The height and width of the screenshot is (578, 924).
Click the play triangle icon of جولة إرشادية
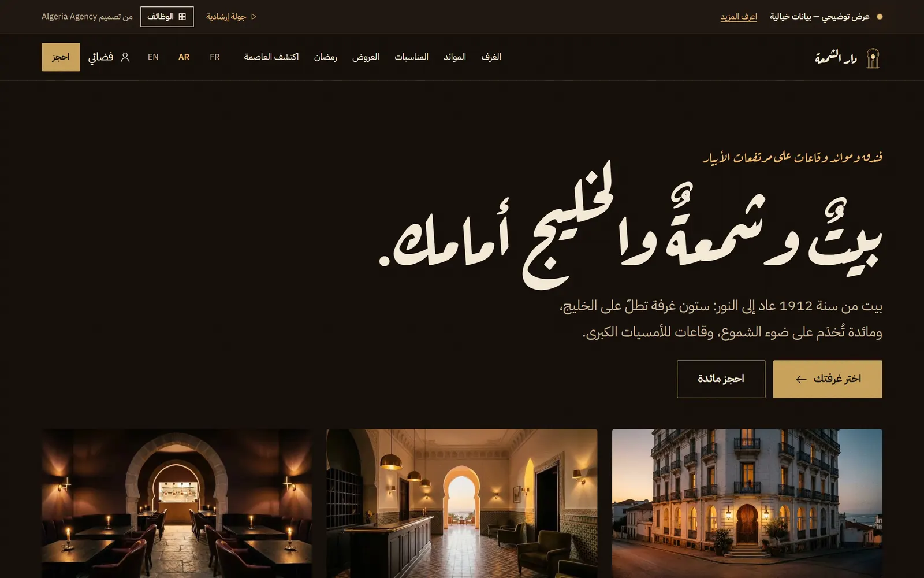tap(254, 17)
